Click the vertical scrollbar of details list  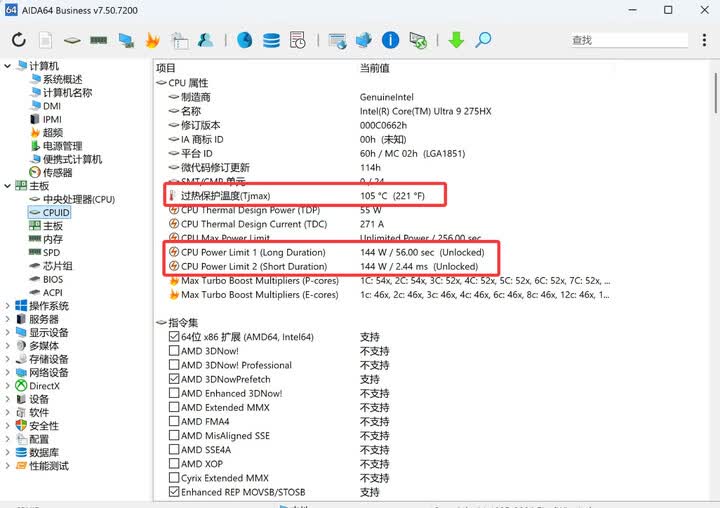(x=714, y=300)
